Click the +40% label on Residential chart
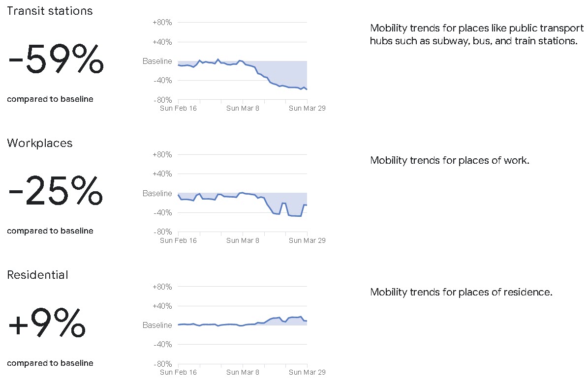The width and height of the screenshot is (588, 383). coord(162,306)
